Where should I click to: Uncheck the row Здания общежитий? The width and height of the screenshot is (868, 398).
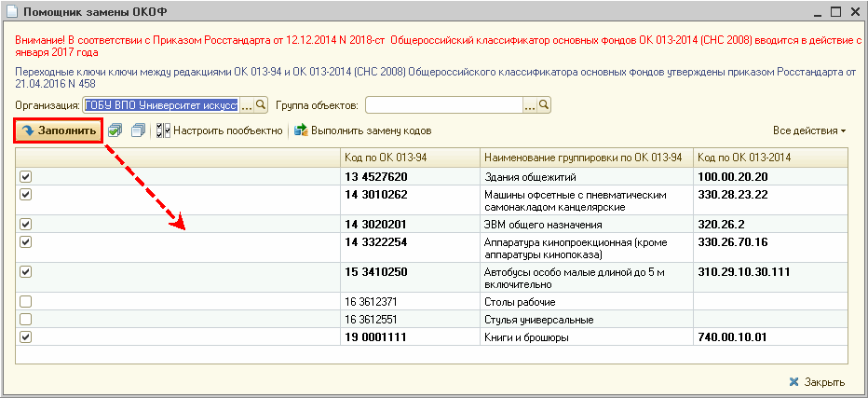(x=25, y=177)
